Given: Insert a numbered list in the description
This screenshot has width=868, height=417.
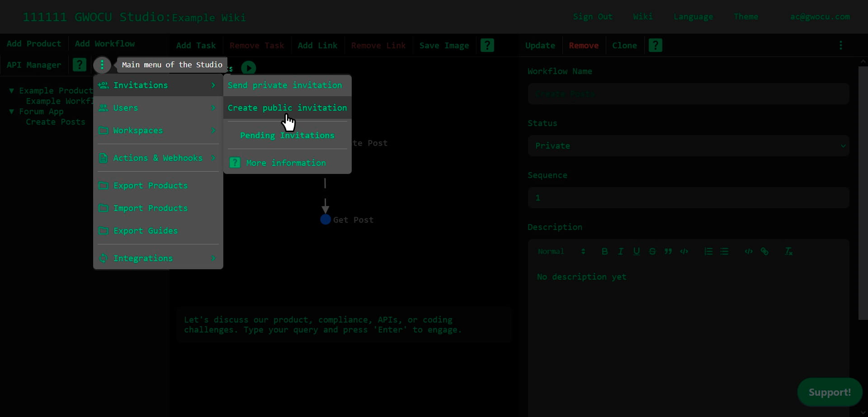Looking at the screenshot, I should (x=708, y=251).
